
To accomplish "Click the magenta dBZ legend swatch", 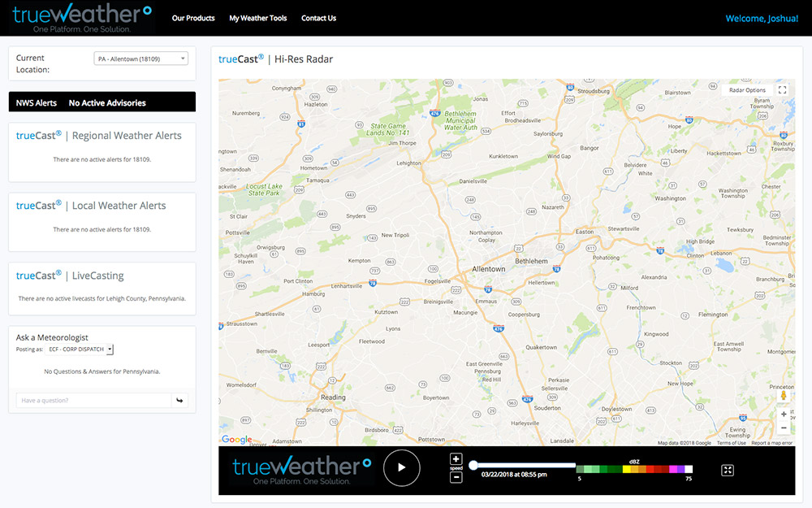I will 673,469.
